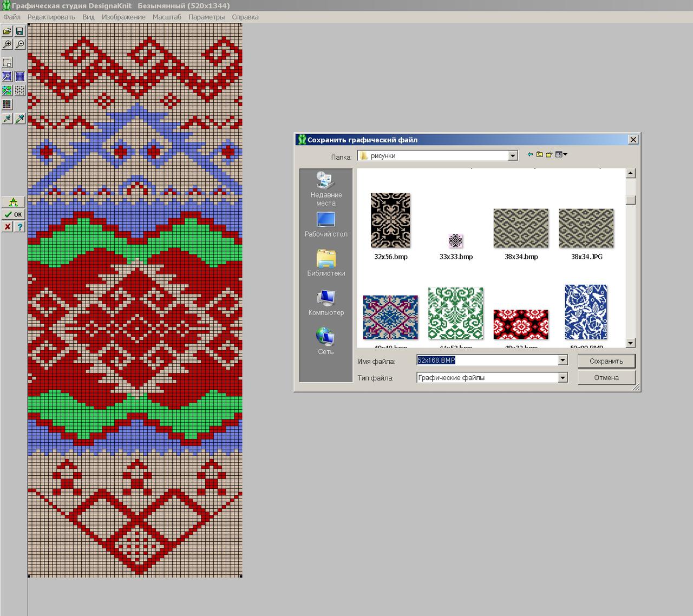Viewport: 693px width, 616px height.
Task: Open the Редактировать menu
Action: pyautogui.click(x=51, y=17)
